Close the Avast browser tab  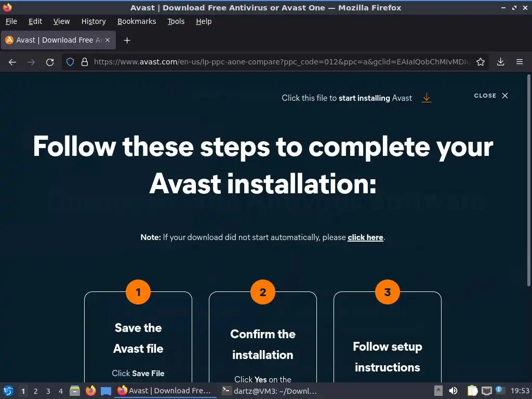pyautogui.click(x=108, y=40)
